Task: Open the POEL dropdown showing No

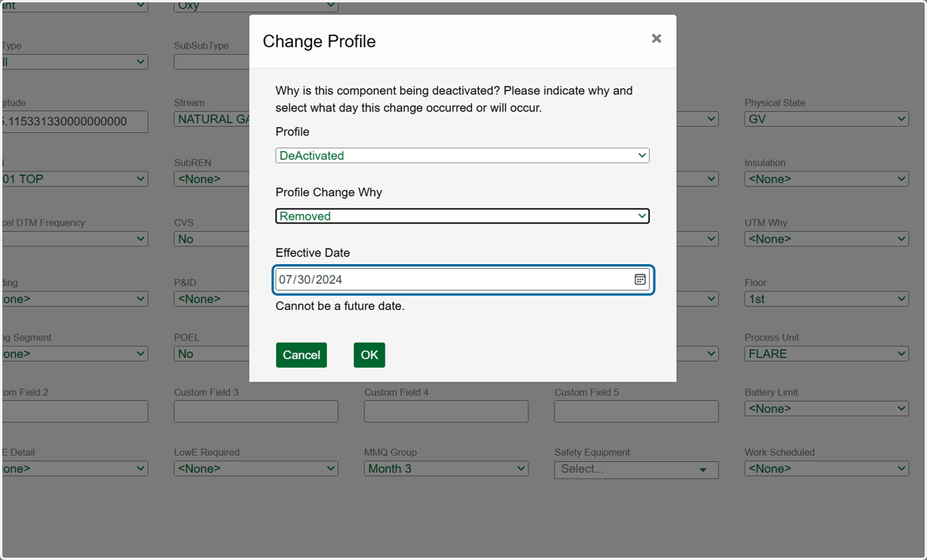Action: pos(212,353)
